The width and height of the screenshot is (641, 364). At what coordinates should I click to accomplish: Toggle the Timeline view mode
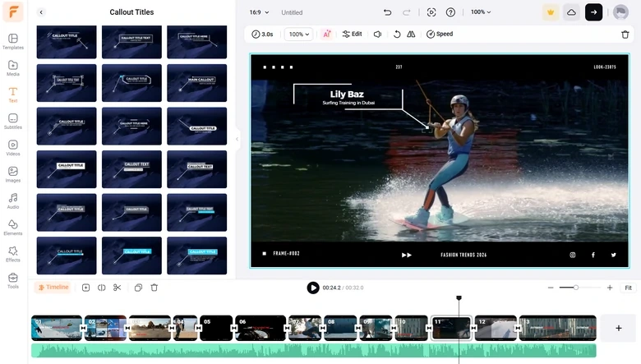pos(53,288)
